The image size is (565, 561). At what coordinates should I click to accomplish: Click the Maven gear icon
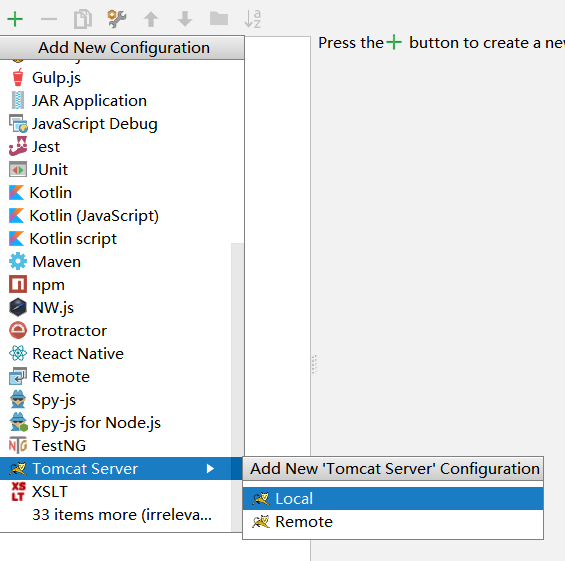(x=18, y=261)
